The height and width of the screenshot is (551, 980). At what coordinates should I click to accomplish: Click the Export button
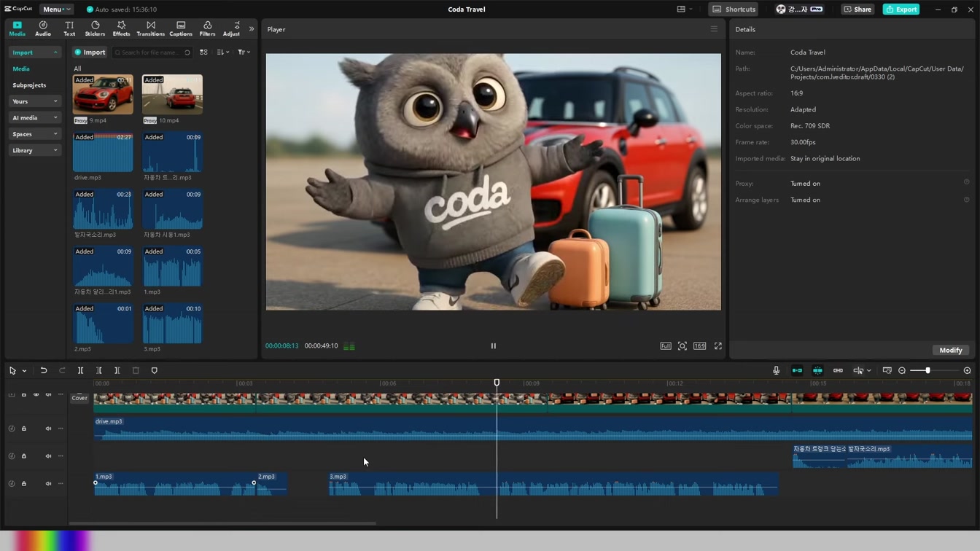point(901,9)
